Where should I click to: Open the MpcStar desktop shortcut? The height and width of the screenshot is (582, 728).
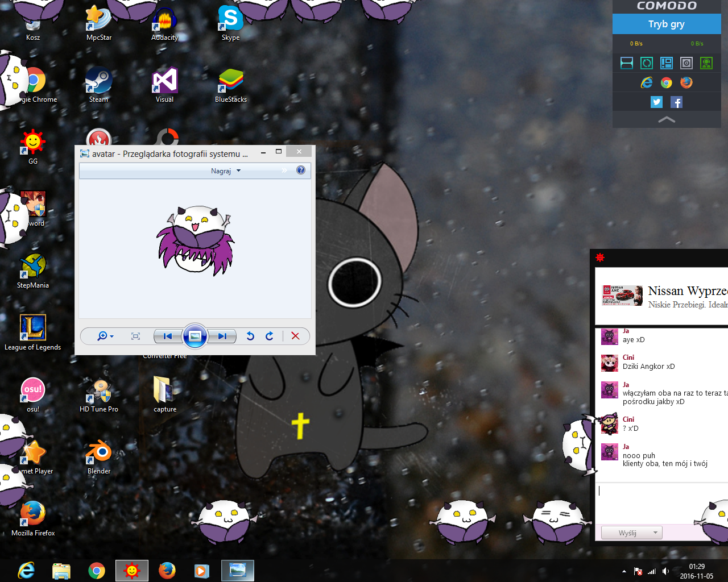pos(99,22)
